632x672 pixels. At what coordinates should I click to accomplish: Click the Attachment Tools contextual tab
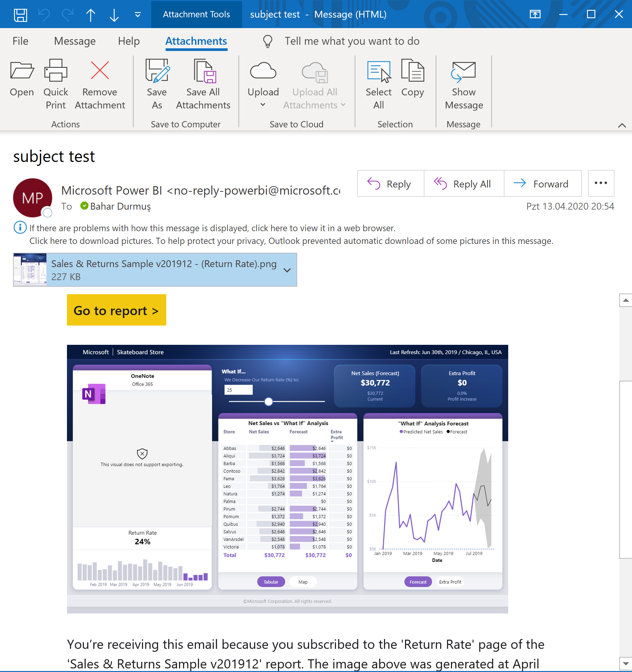[x=197, y=14]
